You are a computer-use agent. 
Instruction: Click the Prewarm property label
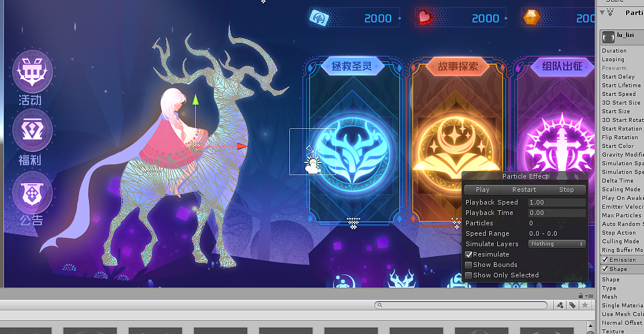pyautogui.click(x=614, y=68)
